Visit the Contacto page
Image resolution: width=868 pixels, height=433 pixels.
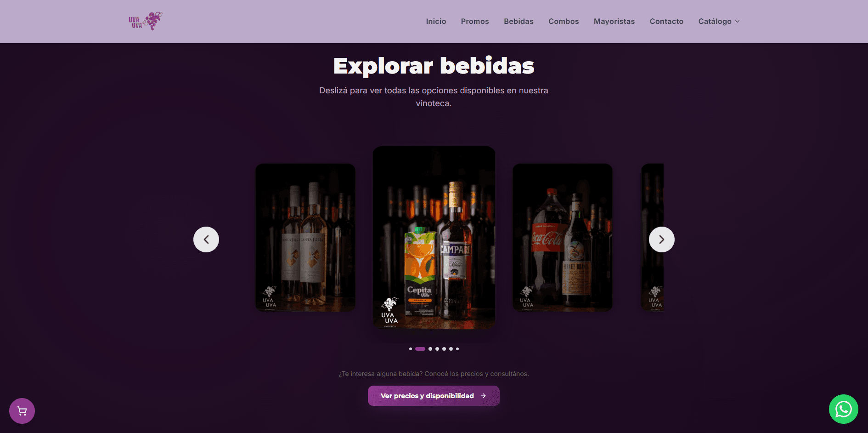pos(666,22)
